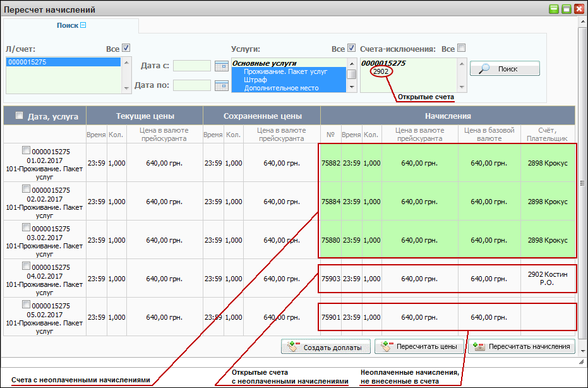Open calendar picker for 'Дата по'
This screenshot has height=388, width=588.
pyautogui.click(x=220, y=85)
